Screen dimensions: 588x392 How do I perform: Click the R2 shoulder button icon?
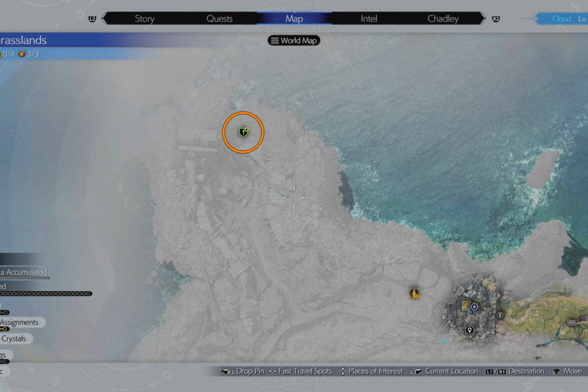pos(496,19)
